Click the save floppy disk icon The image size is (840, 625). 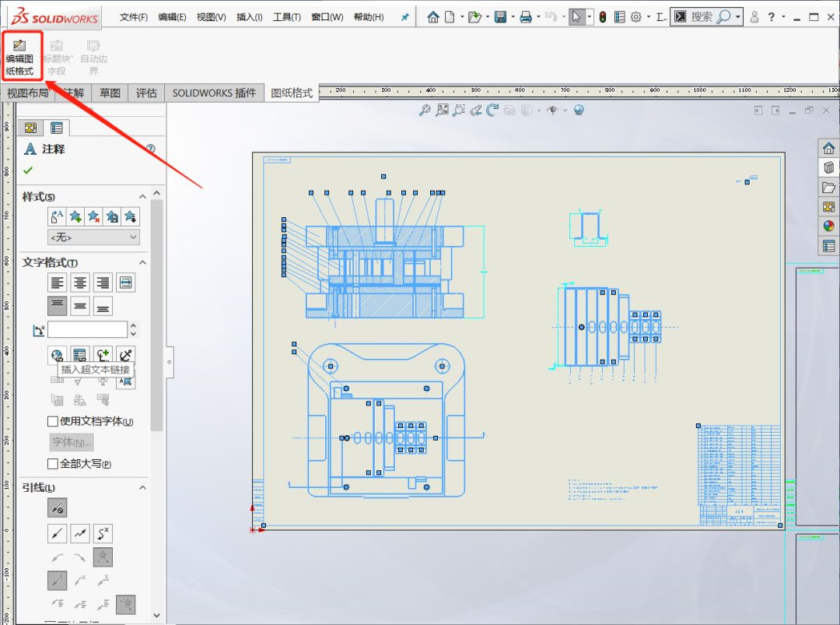(x=501, y=17)
